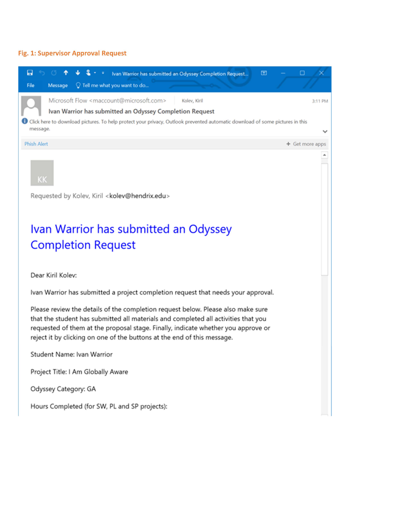
Task: Go to previous item with up arrow
Action: click(66, 73)
